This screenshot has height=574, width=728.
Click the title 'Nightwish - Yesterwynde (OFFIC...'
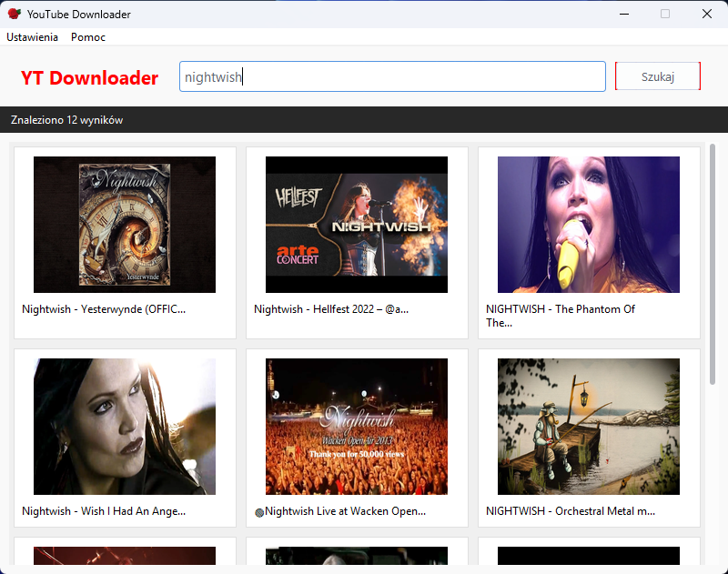[104, 309]
